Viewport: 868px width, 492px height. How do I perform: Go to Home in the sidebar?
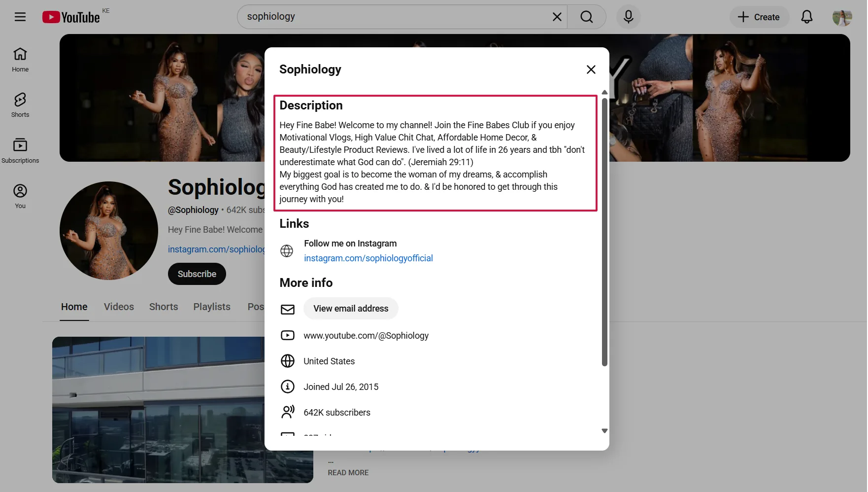pyautogui.click(x=20, y=60)
